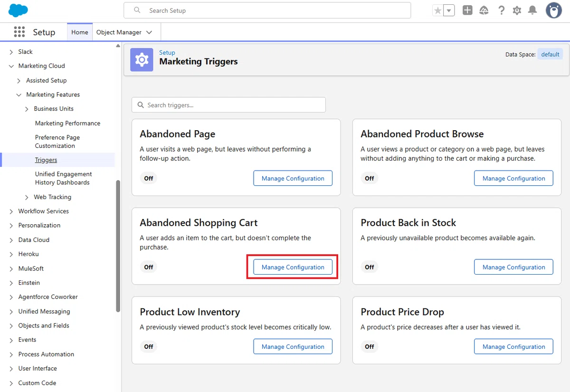Open the Help question mark icon
Viewport: 570px width, 392px height.
coord(501,10)
